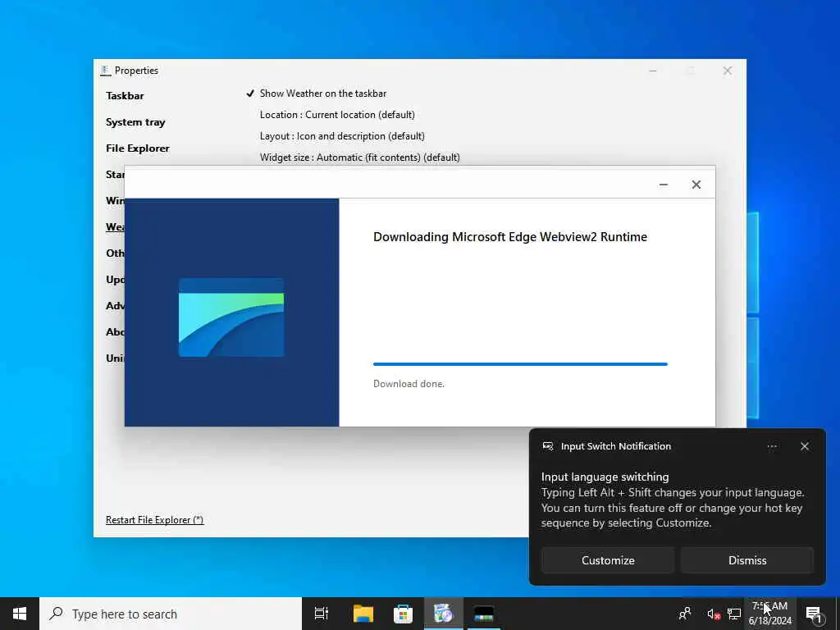Click the Restart File Explorer link
The width and height of the screenshot is (840, 630).
click(154, 519)
